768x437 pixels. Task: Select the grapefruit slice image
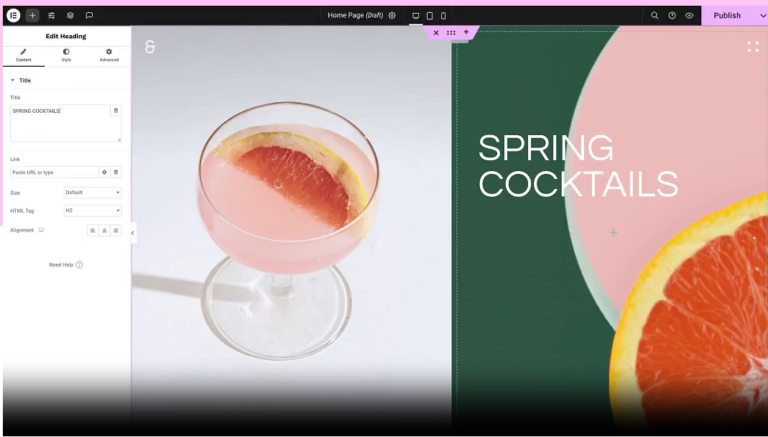tap(689, 314)
